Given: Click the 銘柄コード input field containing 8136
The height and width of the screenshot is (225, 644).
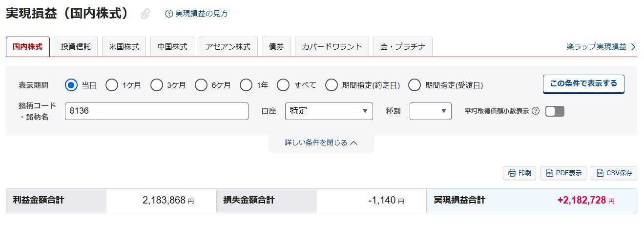Looking at the screenshot, I should pos(156,111).
